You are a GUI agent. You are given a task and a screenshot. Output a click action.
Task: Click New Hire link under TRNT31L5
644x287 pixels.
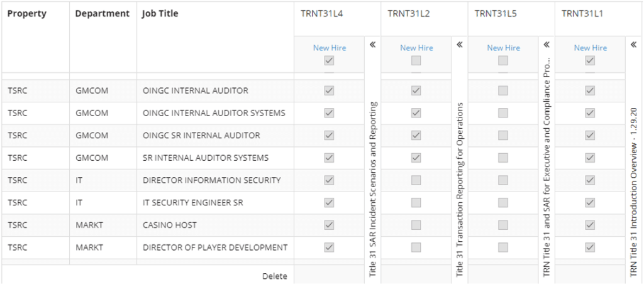(504, 48)
